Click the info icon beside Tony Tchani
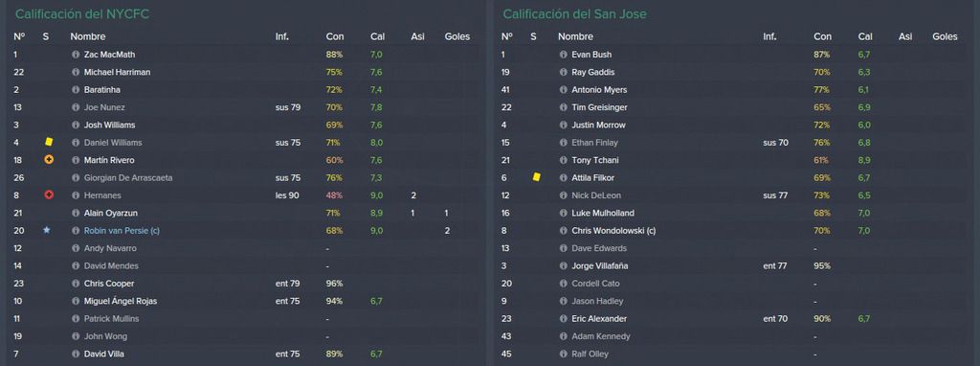Image resolution: width=980 pixels, height=366 pixels. (x=563, y=160)
